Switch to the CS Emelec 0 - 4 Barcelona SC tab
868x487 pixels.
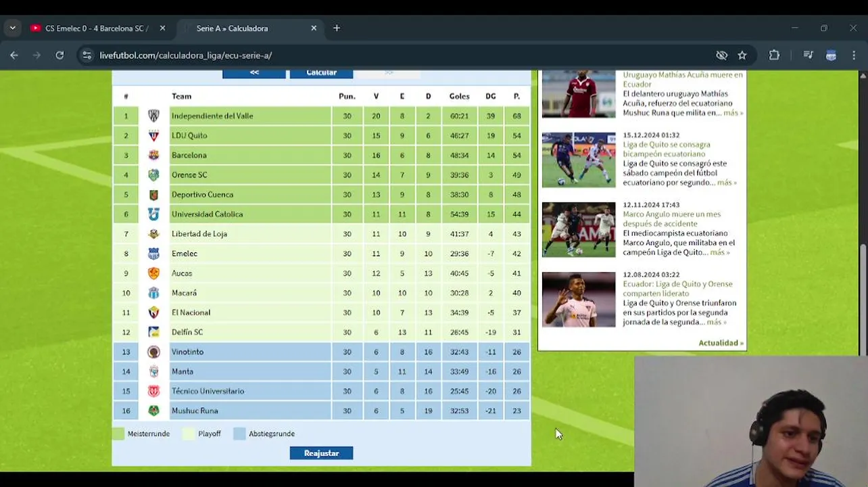point(97,28)
